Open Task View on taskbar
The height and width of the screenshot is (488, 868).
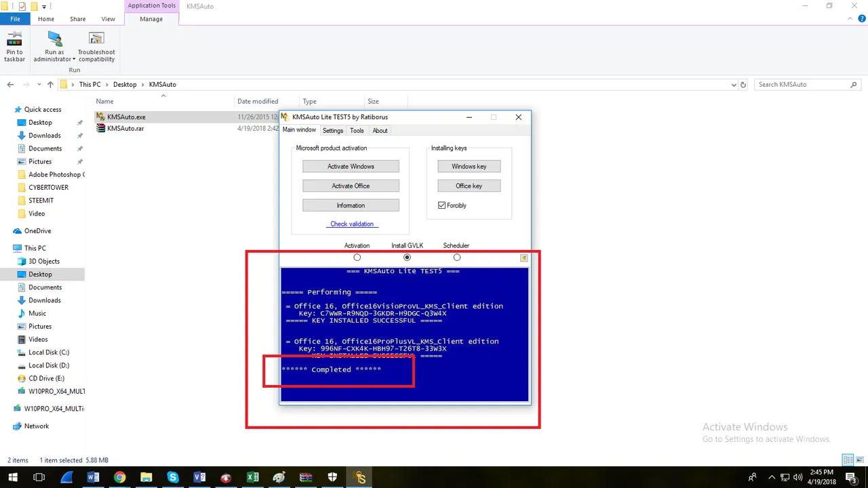click(39, 477)
